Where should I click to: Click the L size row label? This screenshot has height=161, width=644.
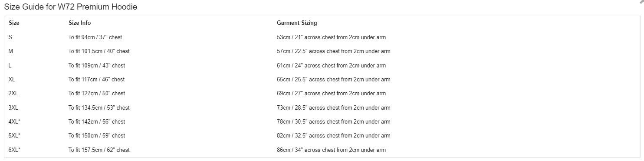(10, 65)
